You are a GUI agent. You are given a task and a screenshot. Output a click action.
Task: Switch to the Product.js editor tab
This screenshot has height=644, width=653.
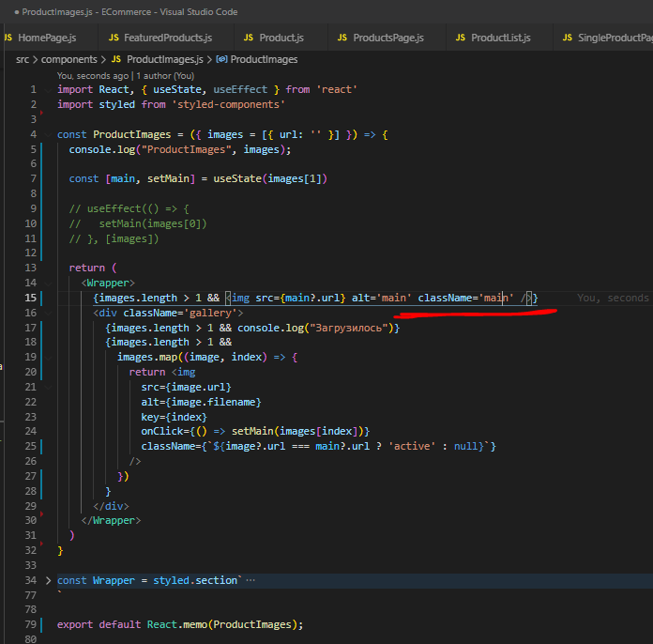tap(281, 38)
